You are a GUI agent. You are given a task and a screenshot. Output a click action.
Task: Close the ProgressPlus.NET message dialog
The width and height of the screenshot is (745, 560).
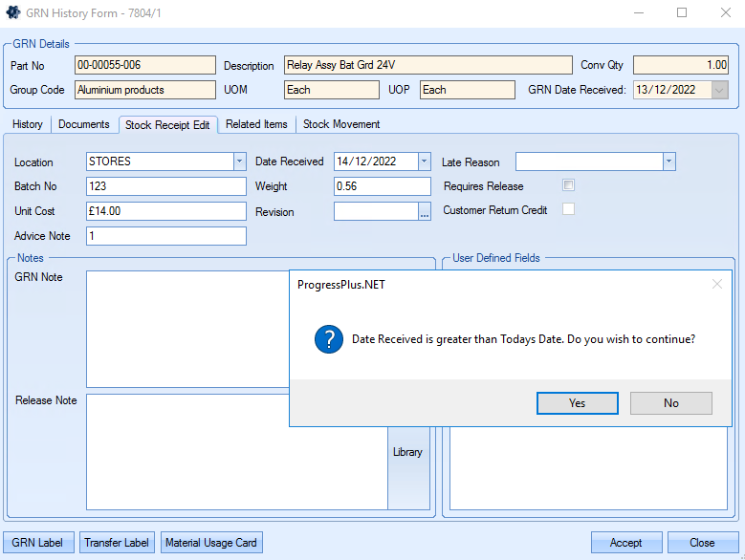point(717,284)
